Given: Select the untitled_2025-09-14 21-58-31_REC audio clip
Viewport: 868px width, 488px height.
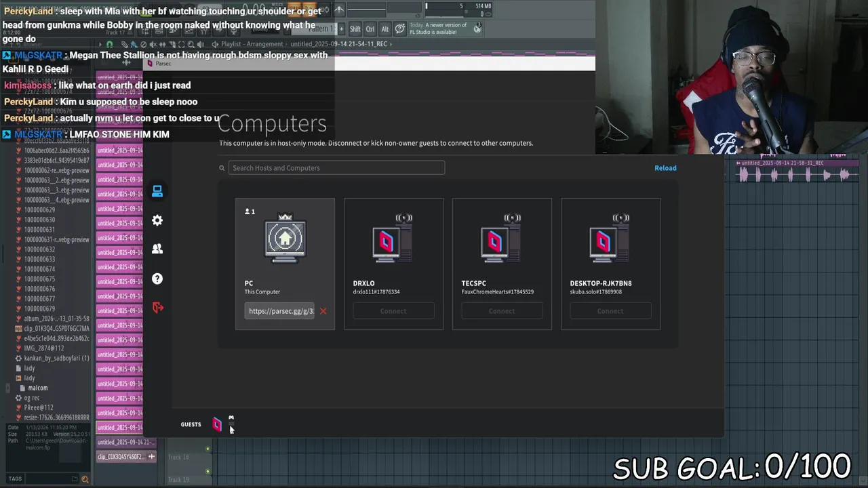Looking at the screenshot, I should (x=797, y=172).
